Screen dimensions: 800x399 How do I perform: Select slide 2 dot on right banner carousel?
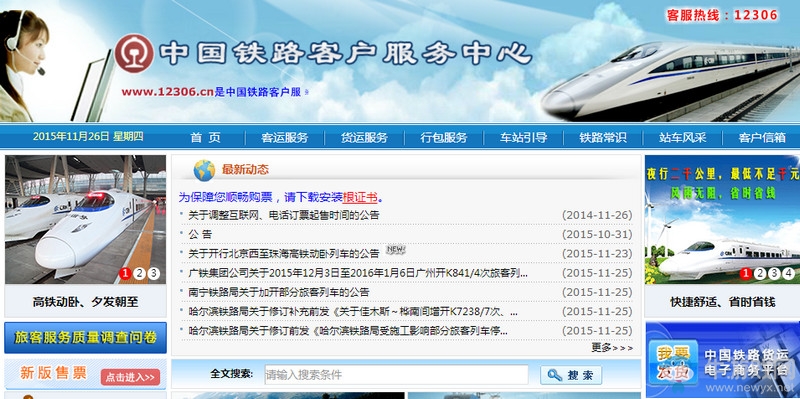[760, 274]
